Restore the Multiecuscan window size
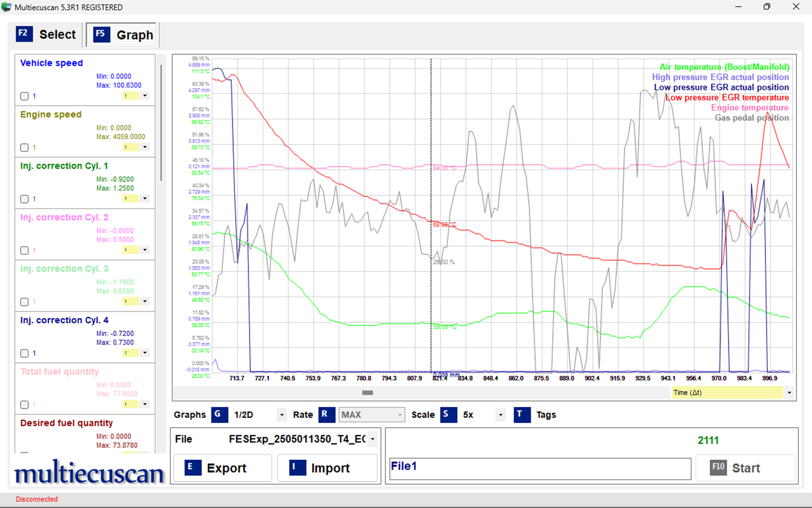This screenshot has height=508, width=812. pos(767,7)
